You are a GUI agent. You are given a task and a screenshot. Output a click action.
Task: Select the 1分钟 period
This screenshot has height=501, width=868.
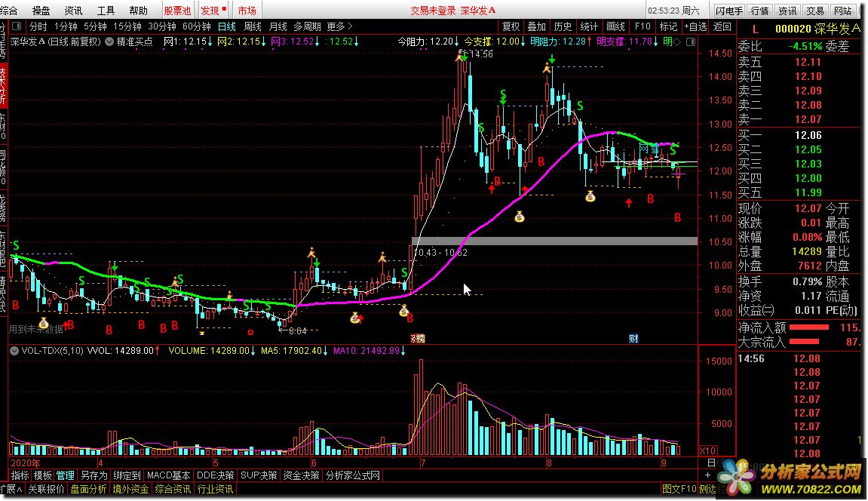pyautogui.click(x=66, y=26)
